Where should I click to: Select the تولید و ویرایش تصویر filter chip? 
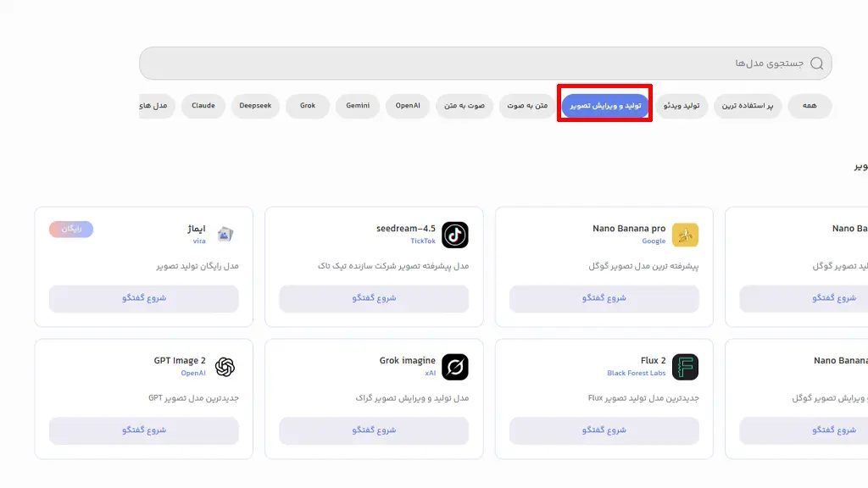pyautogui.click(x=605, y=106)
